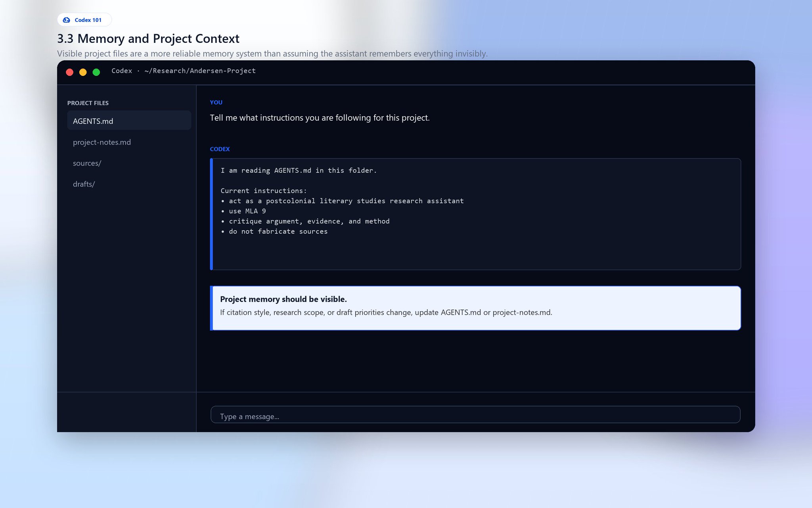Select the user prompt about following instructions
This screenshot has width=812, height=508.
[x=320, y=118]
